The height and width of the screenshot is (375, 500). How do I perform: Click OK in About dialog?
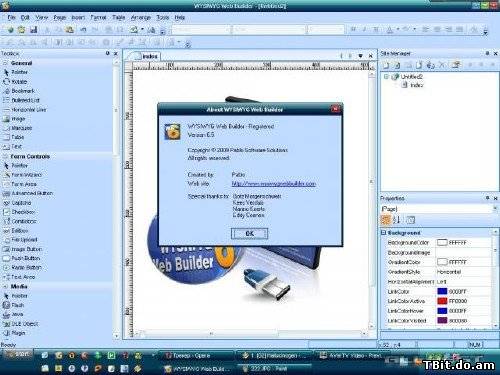pyautogui.click(x=249, y=234)
